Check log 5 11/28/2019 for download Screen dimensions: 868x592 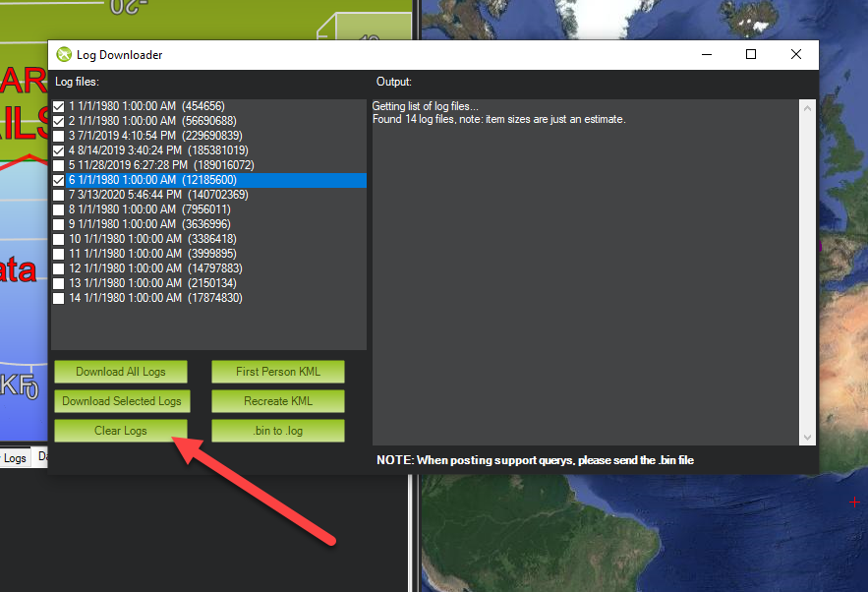pyautogui.click(x=58, y=165)
